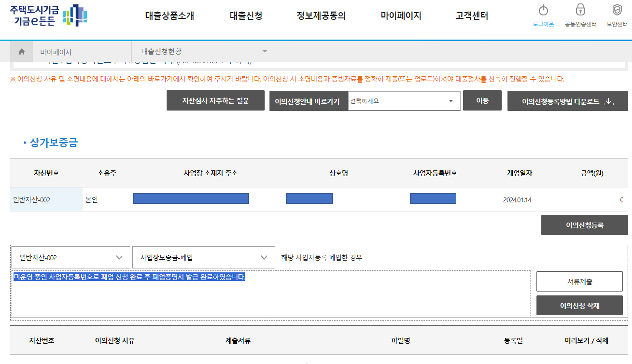Viewport: 632px width, 364px height.
Task: Click the 로그아웃 power icon
Action: [543, 10]
